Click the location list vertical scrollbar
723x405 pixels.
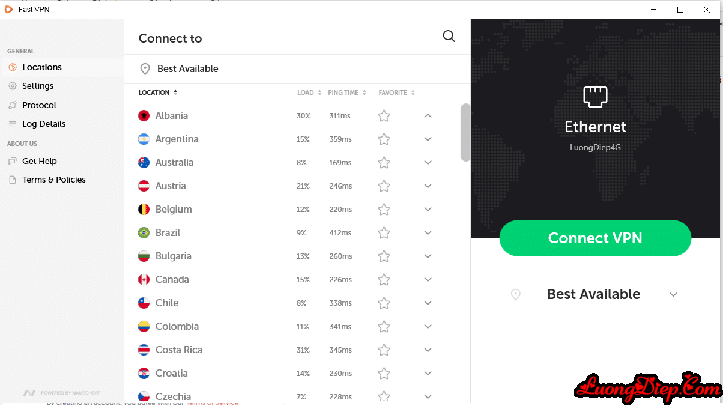[x=465, y=132]
